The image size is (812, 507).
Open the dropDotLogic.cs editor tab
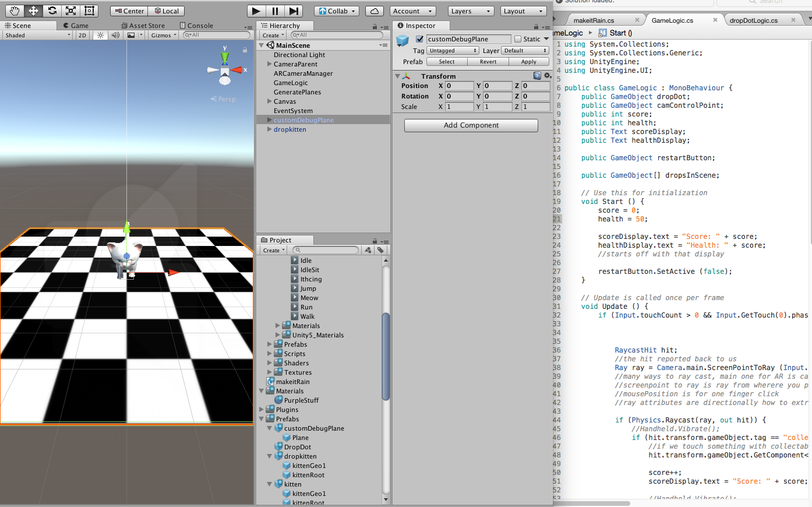[x=754, y=20]
